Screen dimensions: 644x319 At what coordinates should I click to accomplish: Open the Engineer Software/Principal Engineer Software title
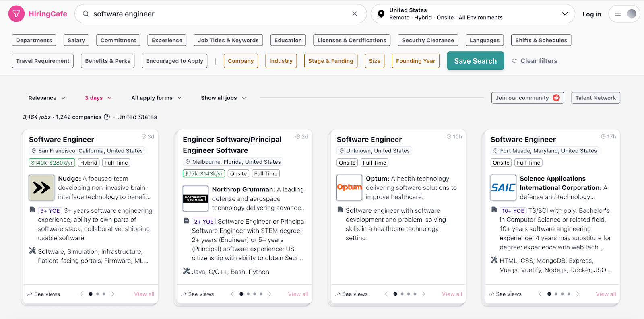coord(232,145)
